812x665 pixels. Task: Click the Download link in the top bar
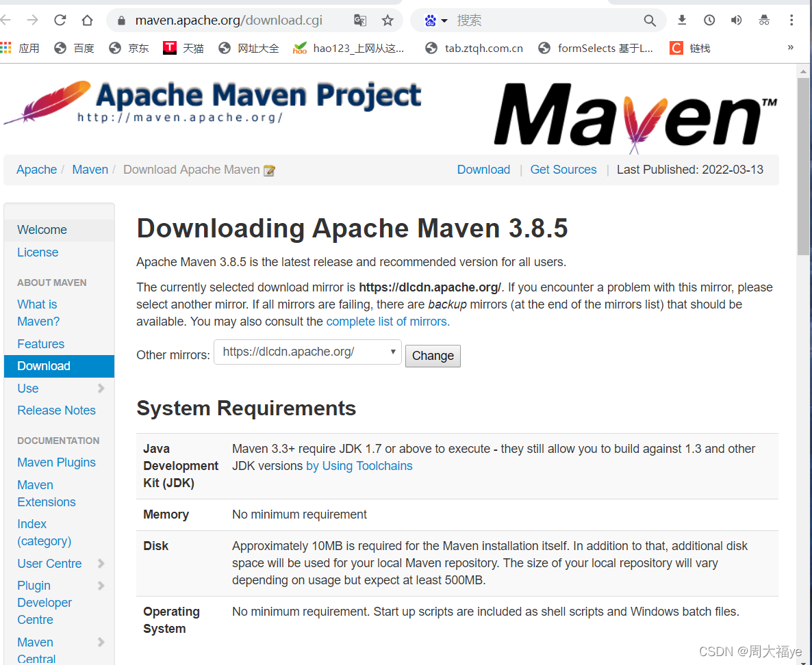483,170
